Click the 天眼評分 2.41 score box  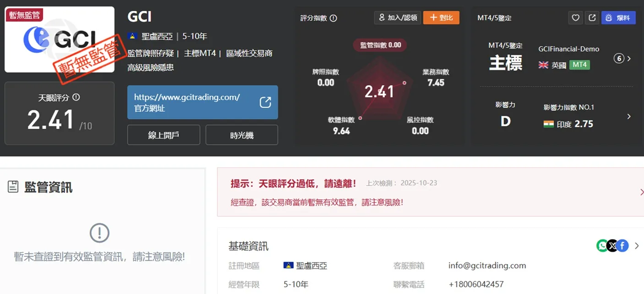(60, 113)
